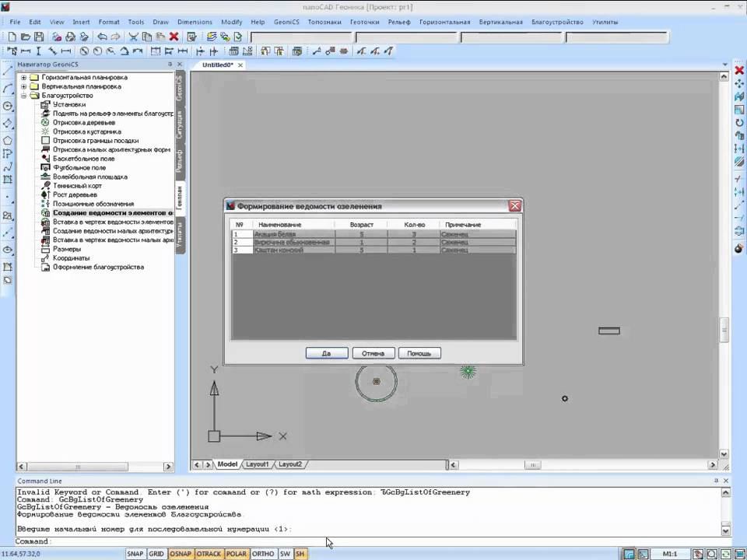Select the polygon tool on left toolbar

8,141
